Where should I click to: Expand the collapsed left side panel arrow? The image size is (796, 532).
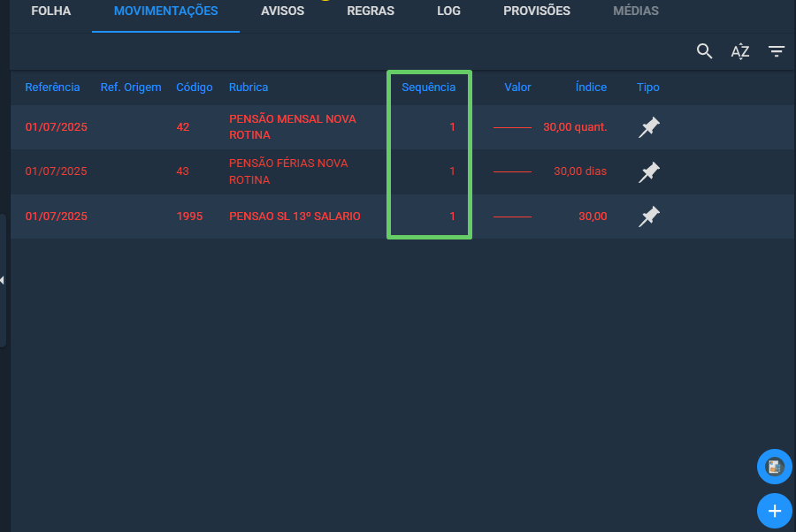[3, 280]
